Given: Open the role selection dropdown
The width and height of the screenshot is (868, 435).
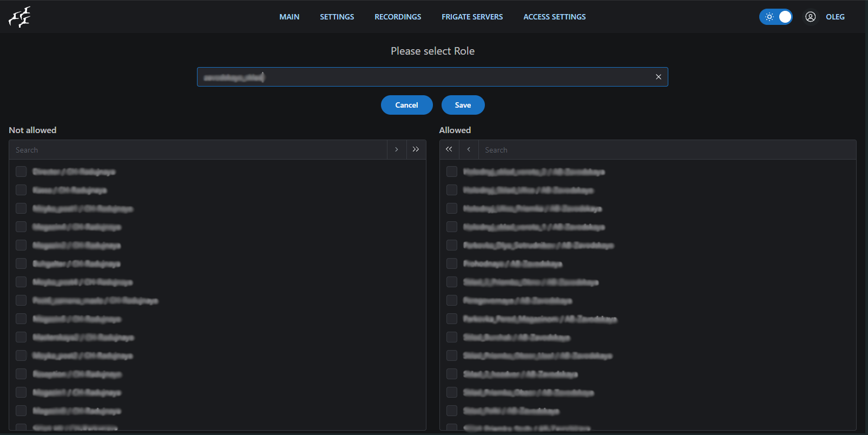Looking at the screenshot, I should coord(422,77).
